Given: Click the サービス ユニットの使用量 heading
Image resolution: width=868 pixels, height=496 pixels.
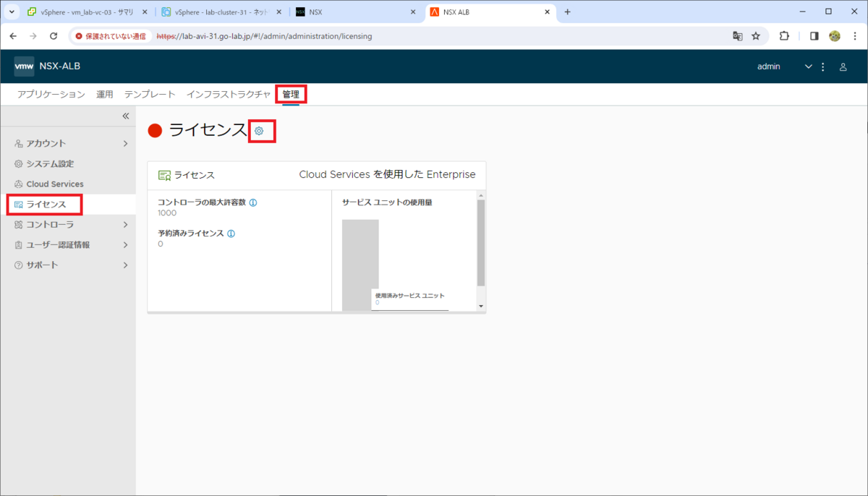Looking at the screenshot, I should [x=387, y=202].
